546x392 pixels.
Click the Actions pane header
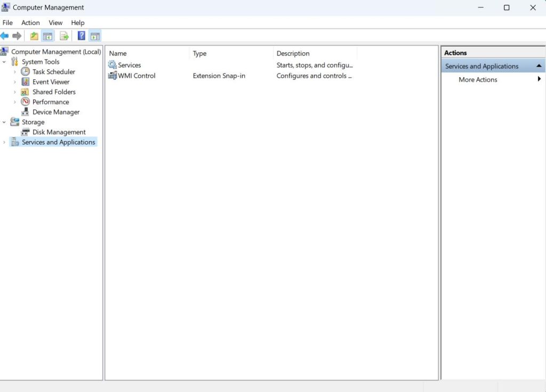click(493, 53)
